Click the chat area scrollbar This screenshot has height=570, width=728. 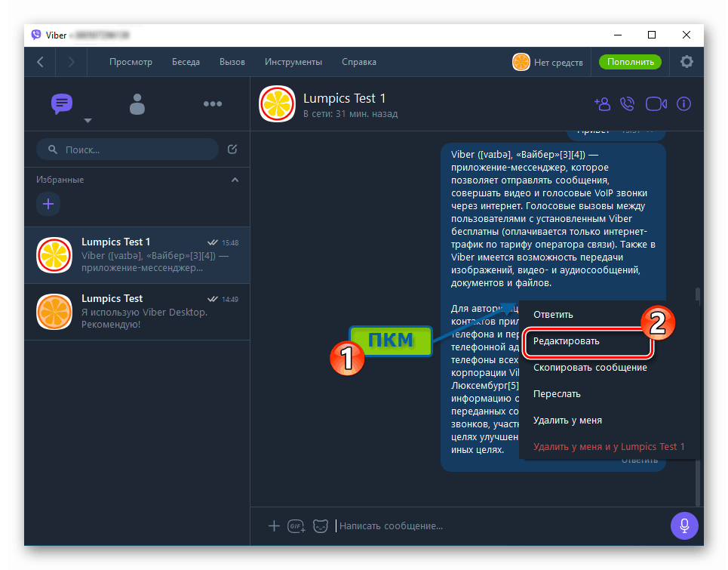pyautogui.click(x=697, y=396)
